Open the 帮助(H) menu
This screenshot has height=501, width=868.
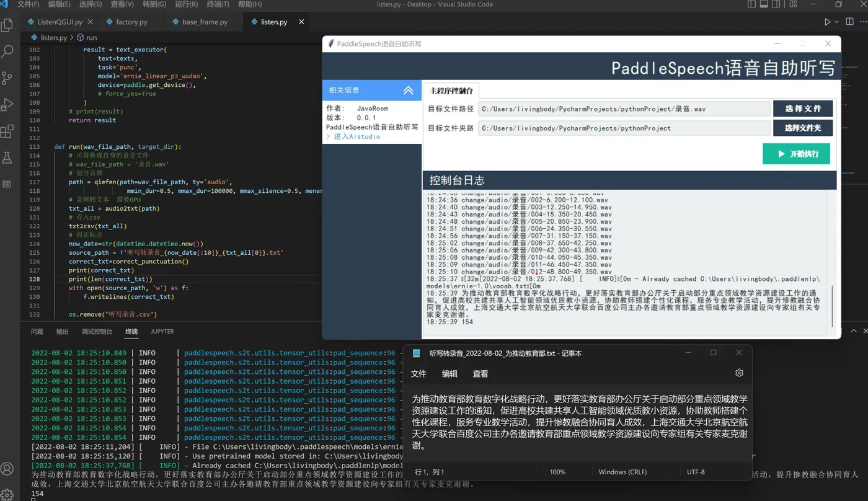point(250,4)
